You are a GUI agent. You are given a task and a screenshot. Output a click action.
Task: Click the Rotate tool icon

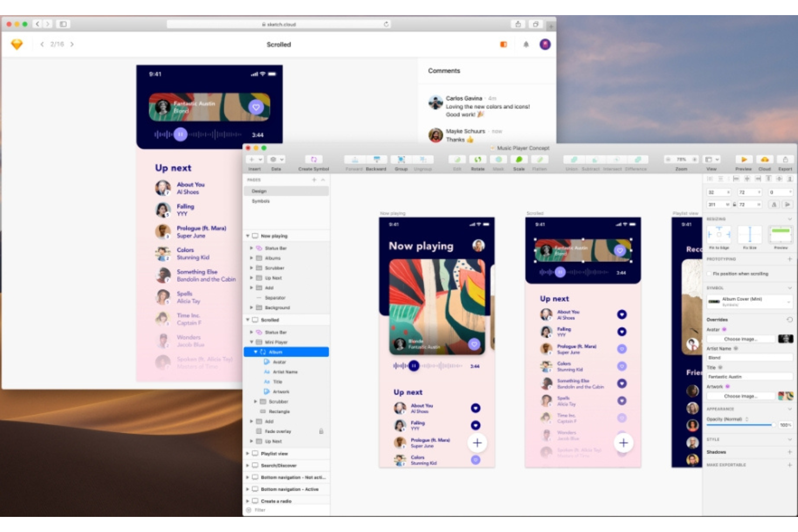click(478, 160)
